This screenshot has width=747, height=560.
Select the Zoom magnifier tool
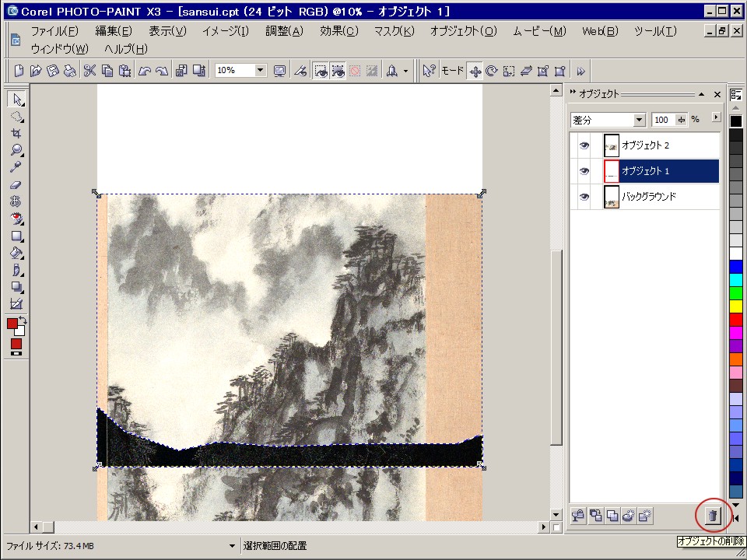pos(16,150)
